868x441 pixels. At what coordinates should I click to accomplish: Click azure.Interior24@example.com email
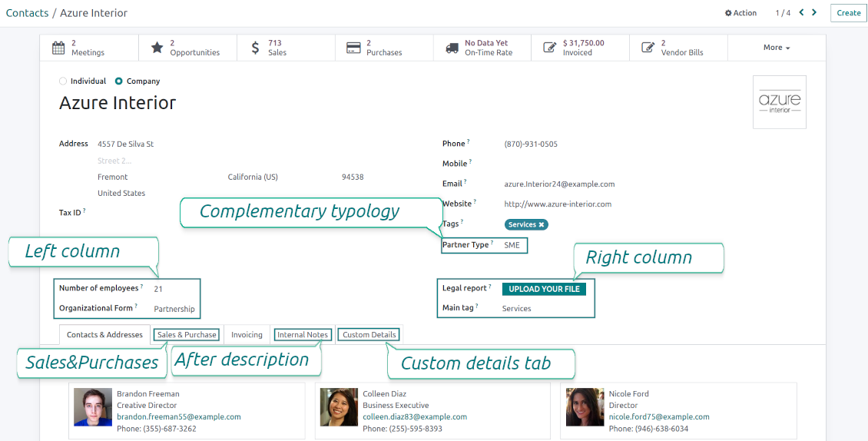(x=559, y=184)
